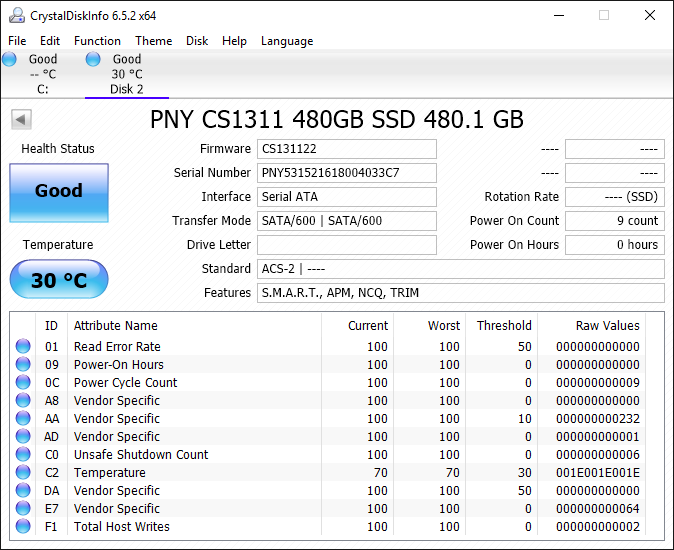Click status orb beside Temperature attribute row
This screenshot has width=674, height=550.
(x=23, y=473)
